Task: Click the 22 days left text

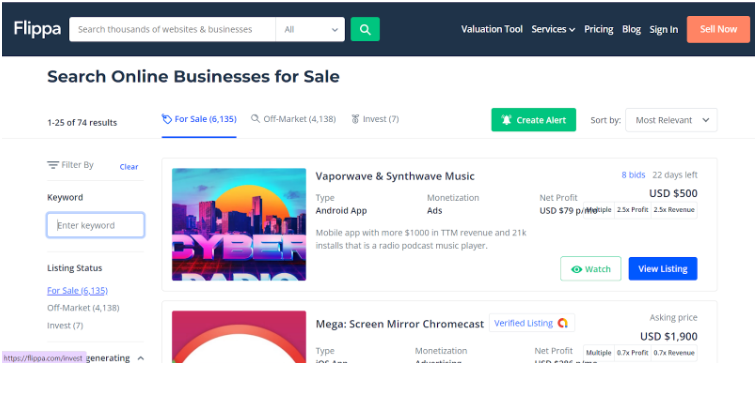Action: tap(675, 175)
